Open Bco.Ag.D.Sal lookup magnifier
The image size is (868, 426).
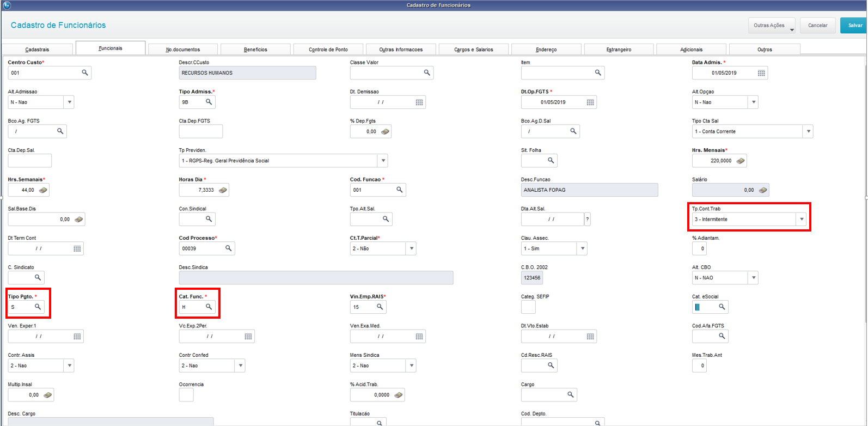coord(573,131)
